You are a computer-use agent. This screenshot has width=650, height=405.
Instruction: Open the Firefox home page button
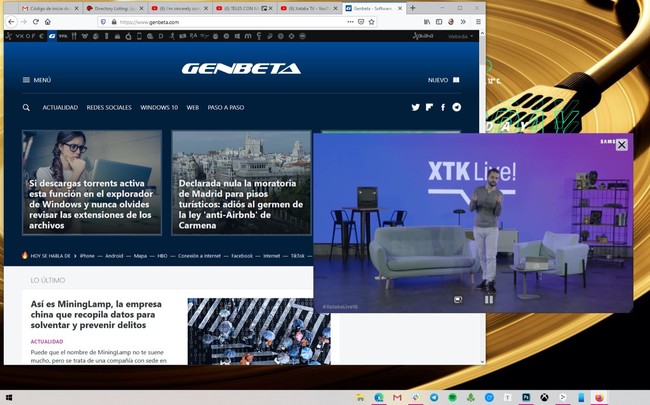coord(48,22)
